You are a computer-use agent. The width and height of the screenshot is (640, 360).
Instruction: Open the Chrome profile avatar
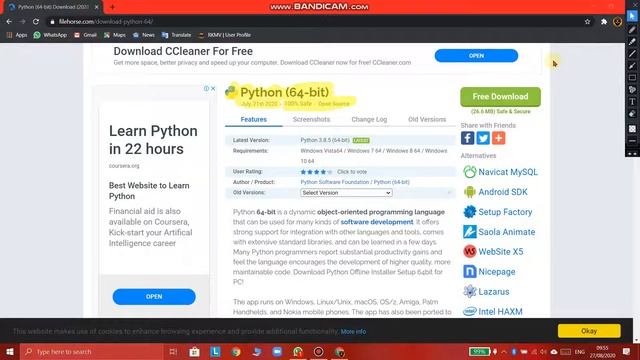618,22
